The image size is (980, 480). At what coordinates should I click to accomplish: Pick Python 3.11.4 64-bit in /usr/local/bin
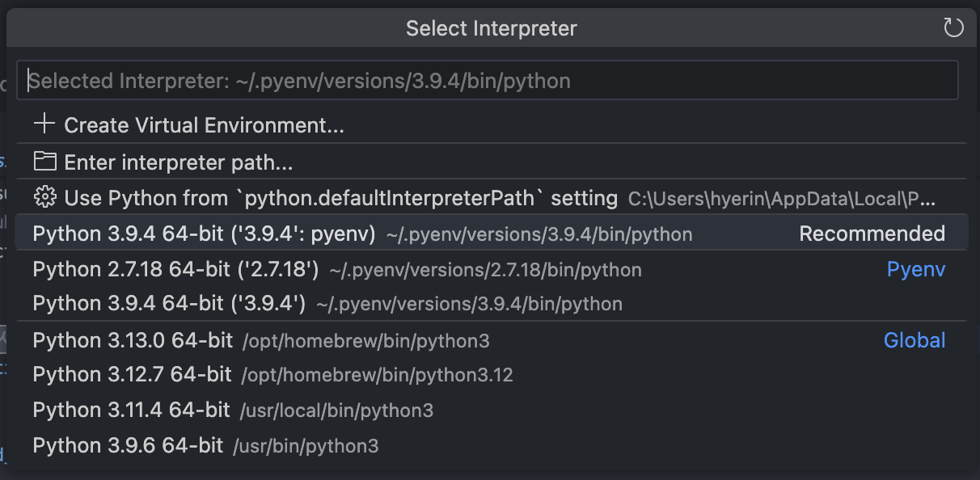tap(131, 411)
